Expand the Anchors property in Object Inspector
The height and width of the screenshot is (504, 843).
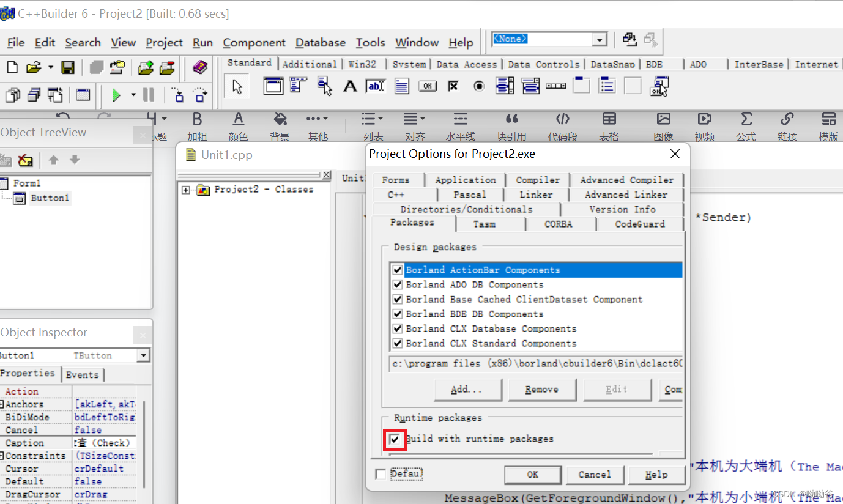2,404
